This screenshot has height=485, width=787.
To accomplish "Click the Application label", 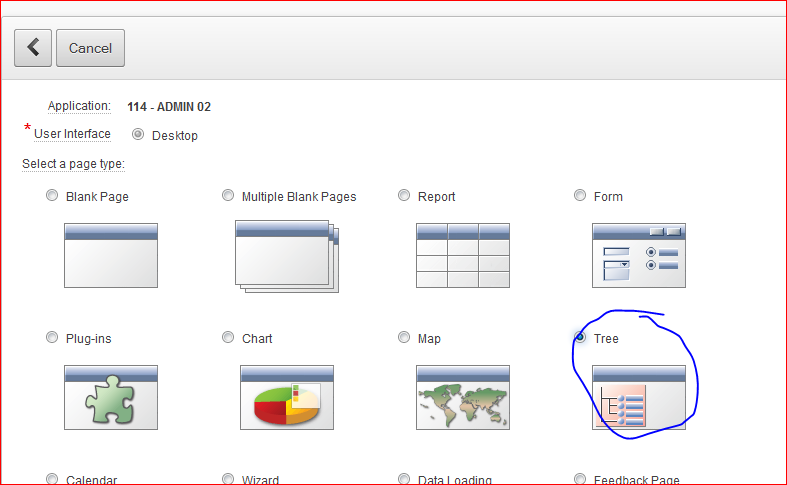I will pos(79,106).
